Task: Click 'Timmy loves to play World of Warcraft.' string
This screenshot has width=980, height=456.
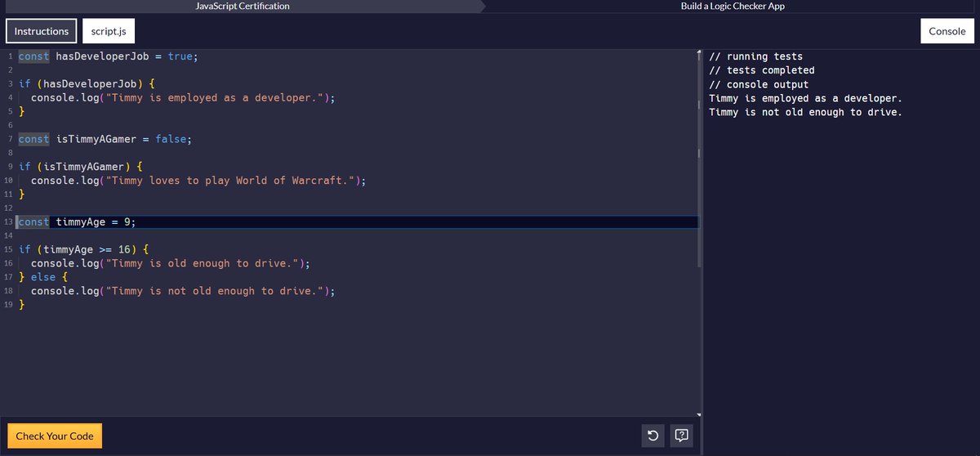Action: coord(229,181)
